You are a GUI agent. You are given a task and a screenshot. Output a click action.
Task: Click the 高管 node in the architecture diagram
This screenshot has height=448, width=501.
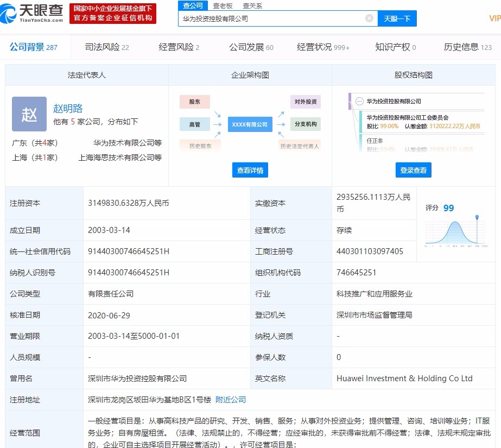194,124
